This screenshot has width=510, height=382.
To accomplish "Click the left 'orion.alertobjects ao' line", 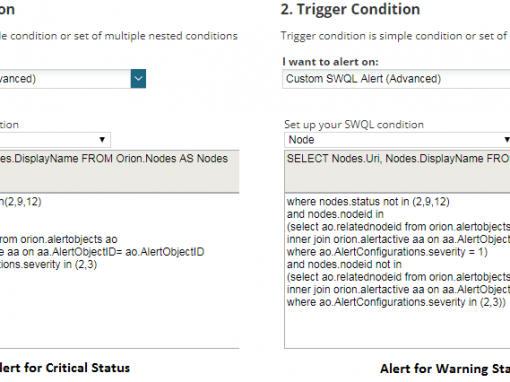I will tap(59, 239).
